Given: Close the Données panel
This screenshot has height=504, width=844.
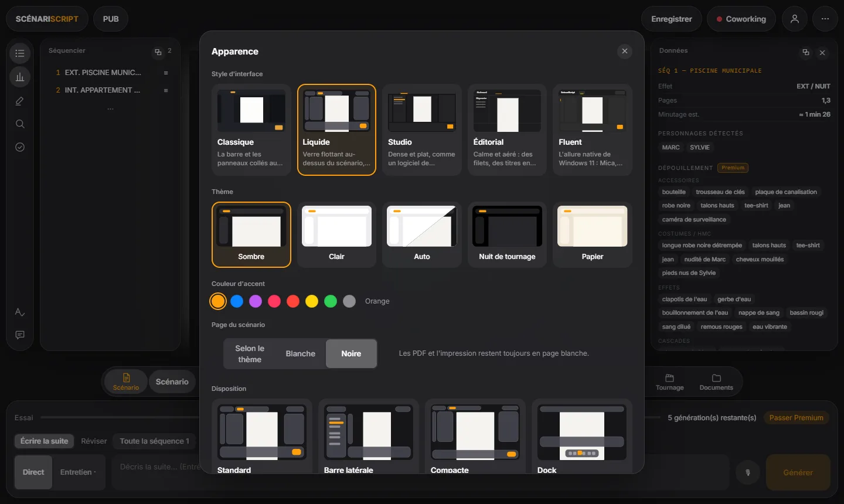Looking at the screenshot, I should [x=822, y=53].
